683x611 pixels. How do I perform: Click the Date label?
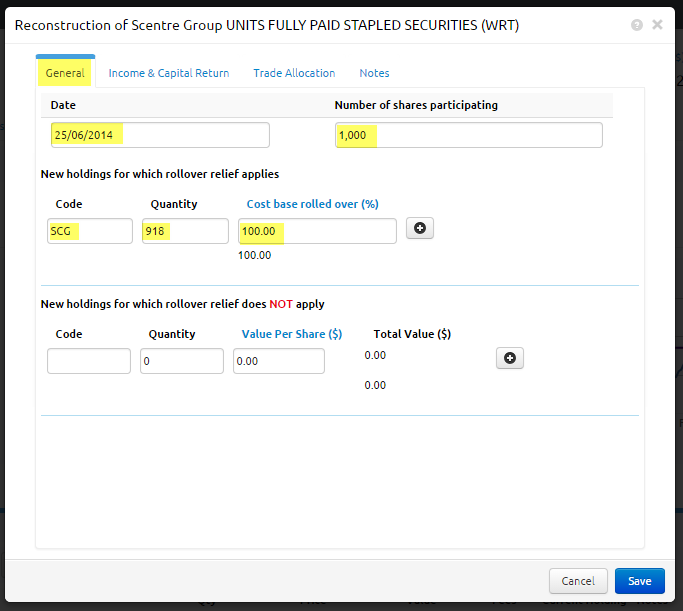pos(63,105)
